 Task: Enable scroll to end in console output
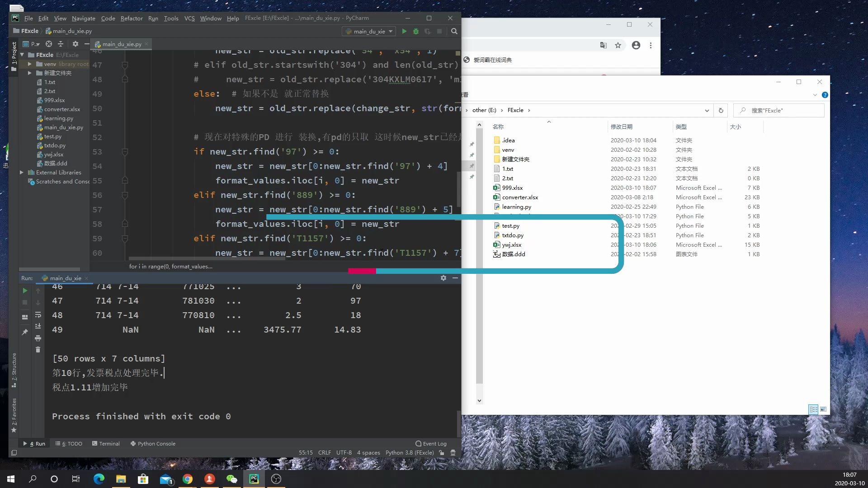click(38, 326)
